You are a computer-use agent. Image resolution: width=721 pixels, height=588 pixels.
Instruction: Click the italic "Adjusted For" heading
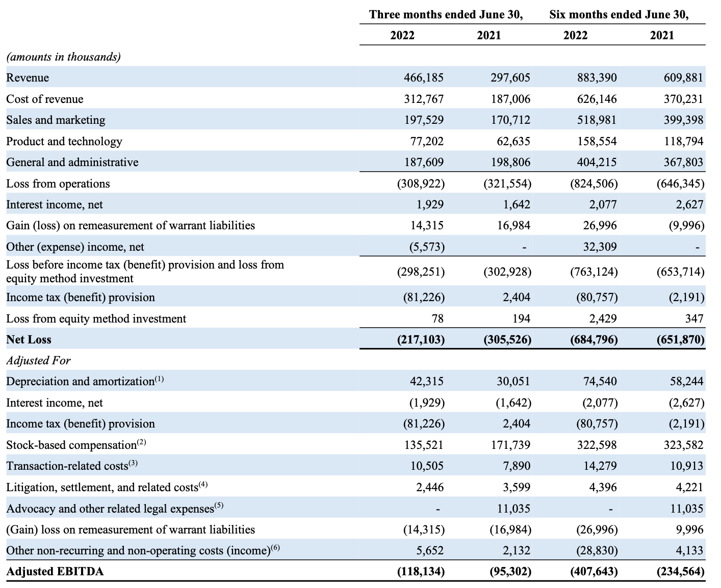click(x=38, y=360)
